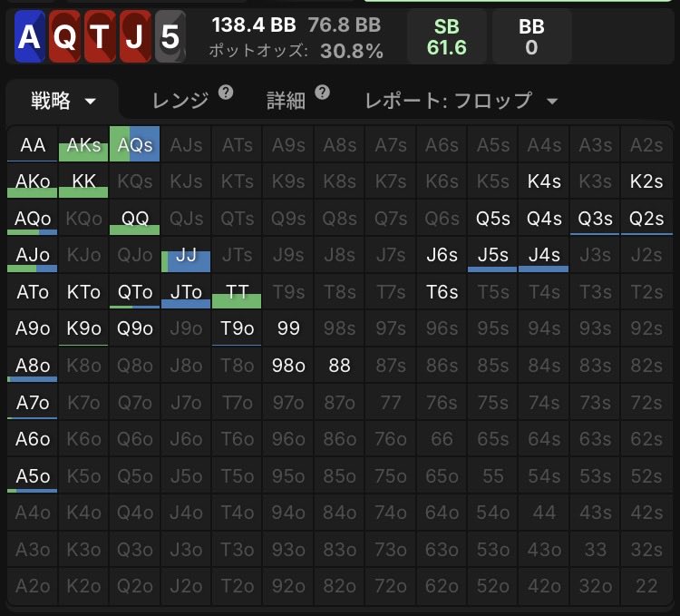This screenshot has width=680, height=616.
Task: Click the red Queen board card
Action: tap(64, 36)
